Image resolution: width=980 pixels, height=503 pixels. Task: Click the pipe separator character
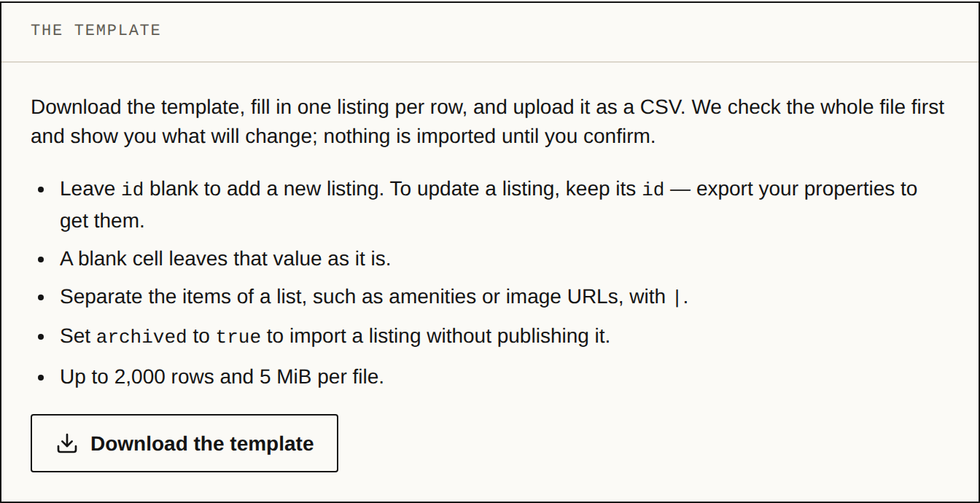click(677, 297)
